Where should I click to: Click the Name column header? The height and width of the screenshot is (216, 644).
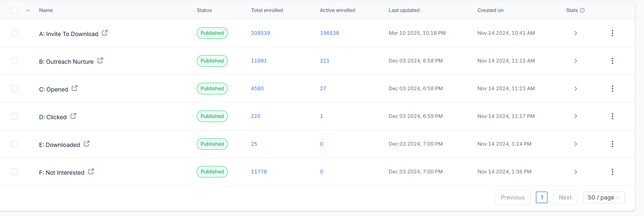coord(46,10)
